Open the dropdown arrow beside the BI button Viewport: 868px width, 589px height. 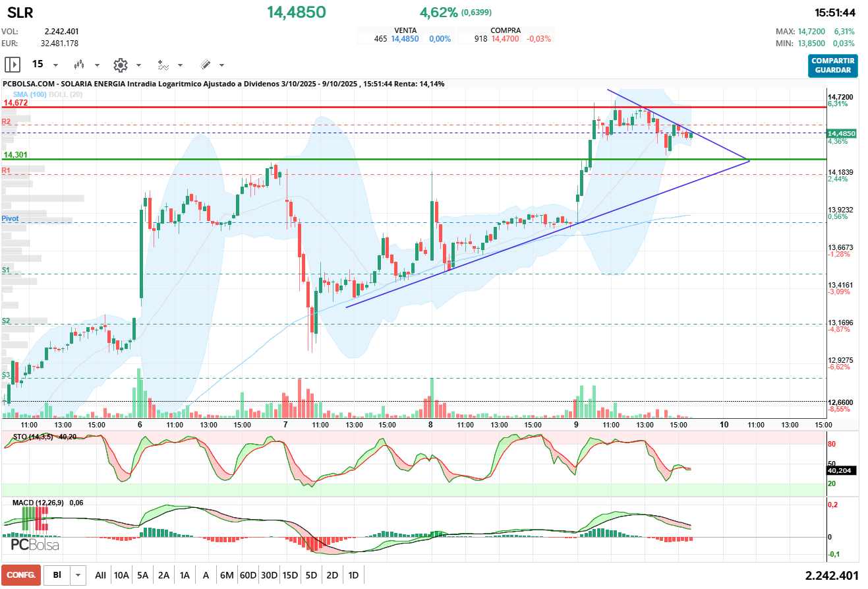click(x=78, y=575)
